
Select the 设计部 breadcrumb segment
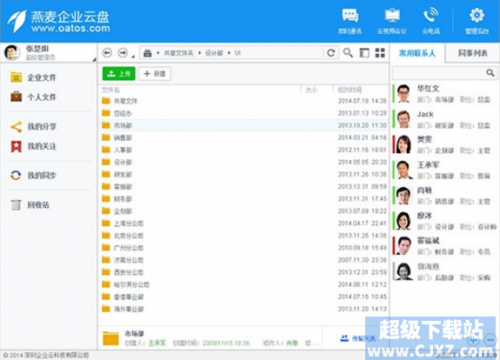pyautogui.click(x=214, y=53)
